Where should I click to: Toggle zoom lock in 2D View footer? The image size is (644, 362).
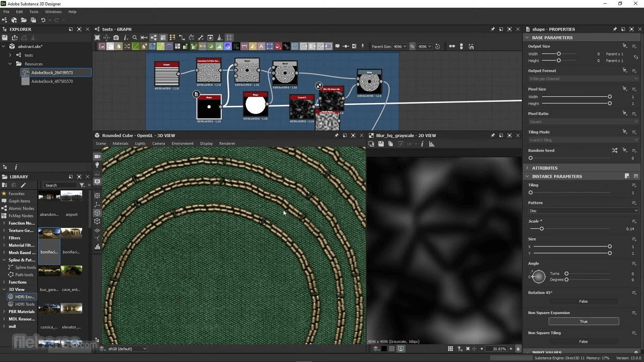pos(518,349)
